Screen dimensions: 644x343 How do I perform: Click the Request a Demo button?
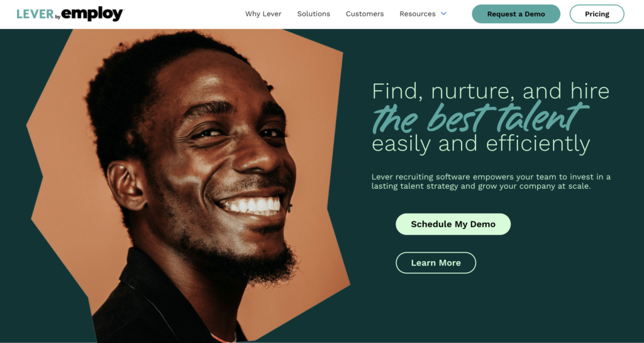pyautogui.click(x=516, y=14)
